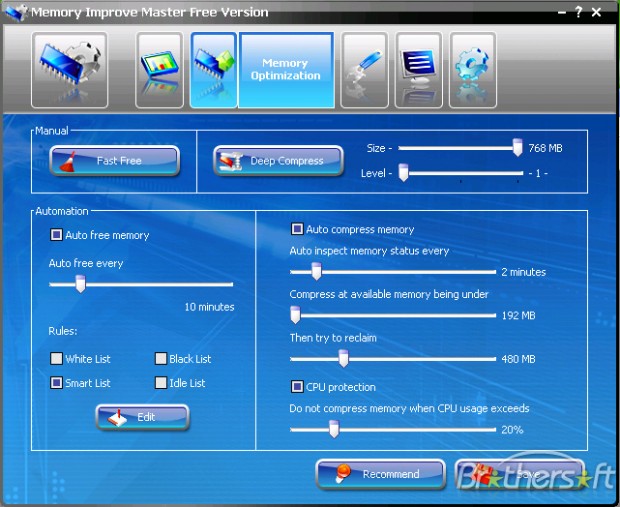Click the Fast Free button

pyautogui.click(x=115, y=161)
